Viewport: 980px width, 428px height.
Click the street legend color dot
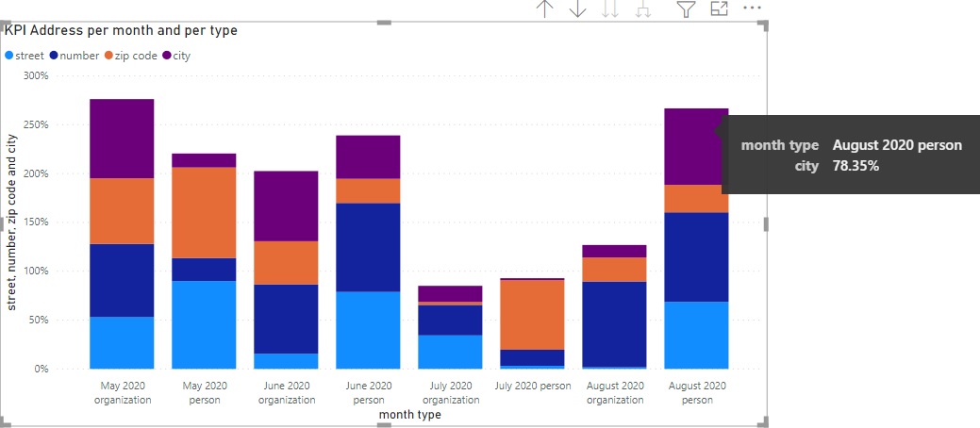[x=8, y=56]
